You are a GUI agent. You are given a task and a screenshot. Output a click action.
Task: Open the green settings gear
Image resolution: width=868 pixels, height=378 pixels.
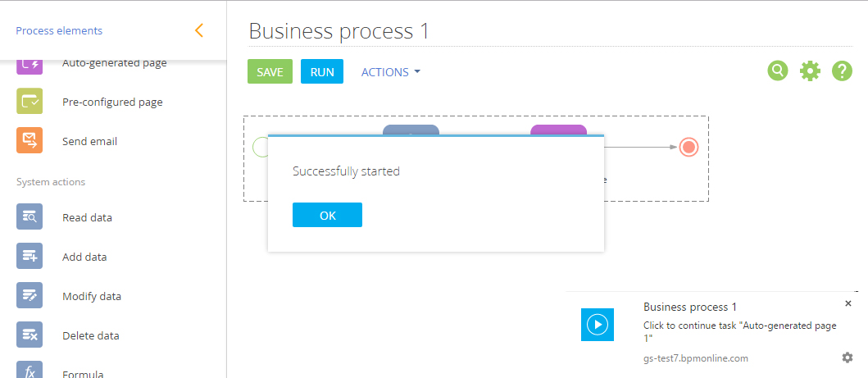point(810,71)
